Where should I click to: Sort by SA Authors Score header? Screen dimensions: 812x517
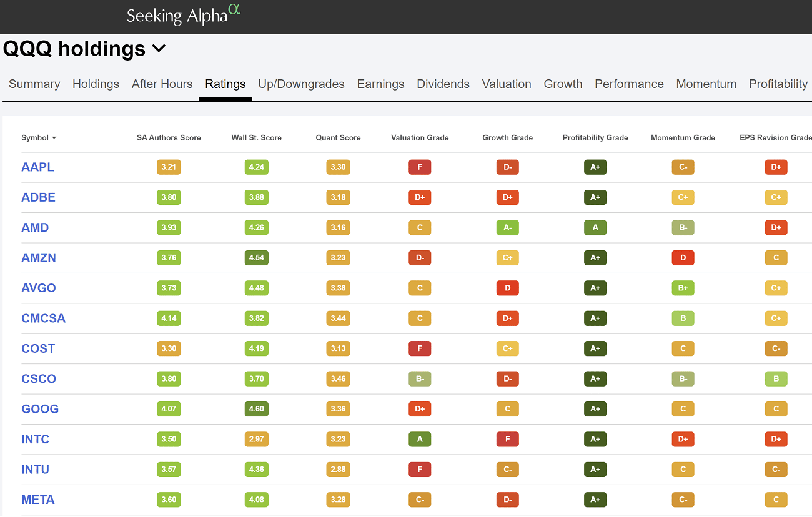tap(169, 138)
